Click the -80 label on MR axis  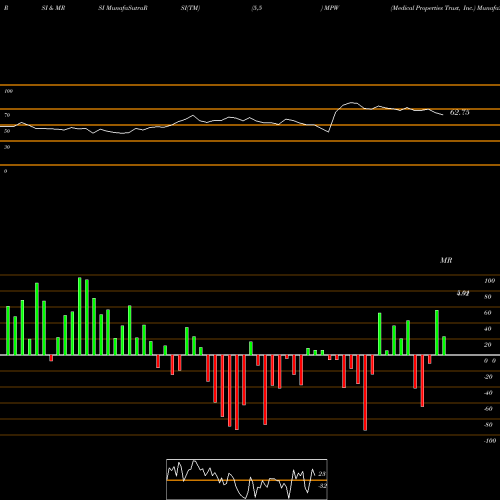point(488,425)
